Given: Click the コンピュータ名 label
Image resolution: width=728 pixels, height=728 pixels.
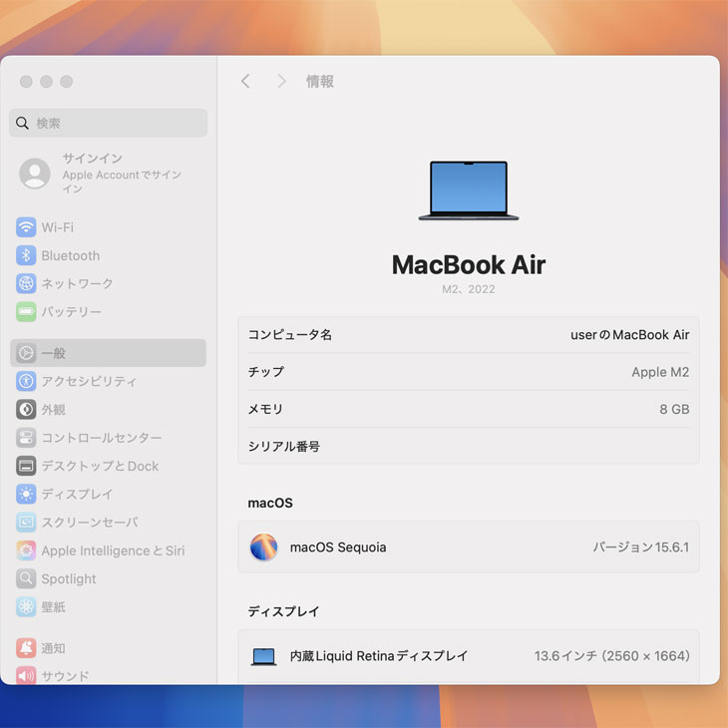Looking at the screenshot, I should coord(290,335).
